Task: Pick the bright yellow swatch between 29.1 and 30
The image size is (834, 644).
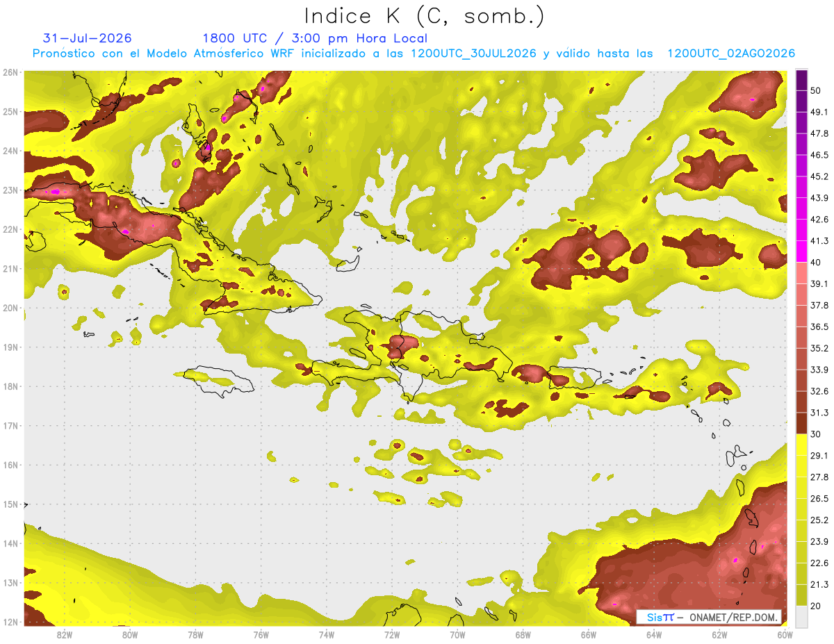Action: [802, 445]
